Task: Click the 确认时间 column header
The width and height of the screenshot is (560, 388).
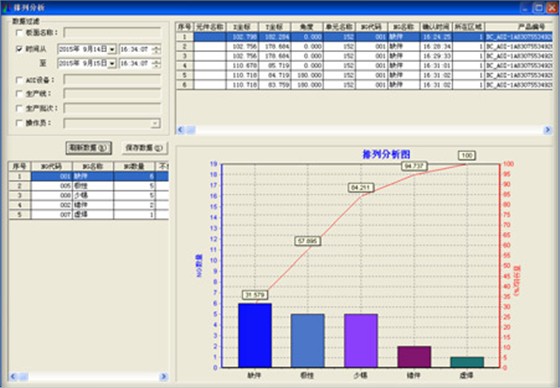Action: (436, 27)
